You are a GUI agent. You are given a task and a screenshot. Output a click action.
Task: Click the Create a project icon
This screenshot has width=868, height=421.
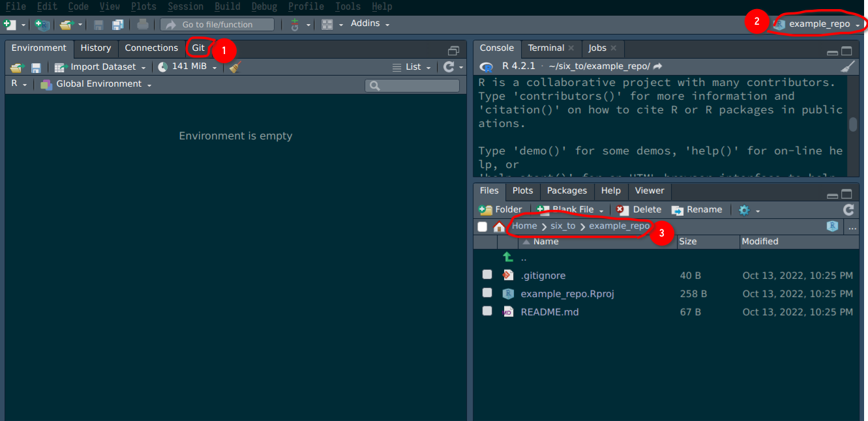(x=42, y=24)
